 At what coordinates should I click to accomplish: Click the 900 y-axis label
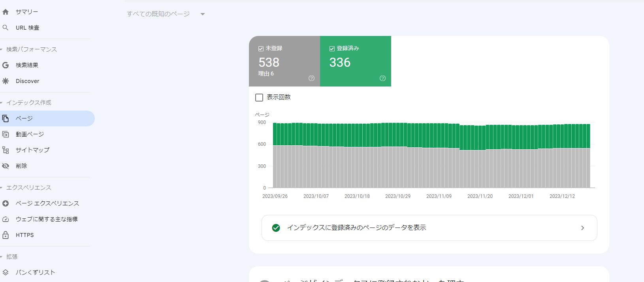pos(262,122)
